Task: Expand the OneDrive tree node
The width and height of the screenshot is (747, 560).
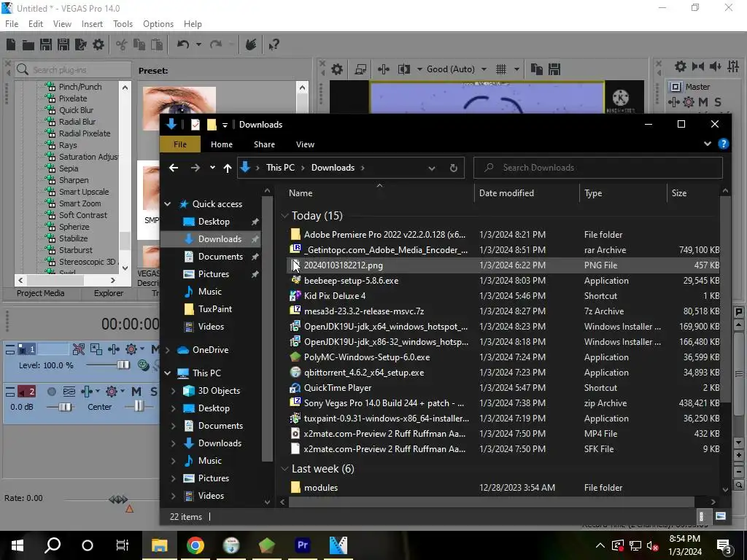Action: (x=168, y=350)
